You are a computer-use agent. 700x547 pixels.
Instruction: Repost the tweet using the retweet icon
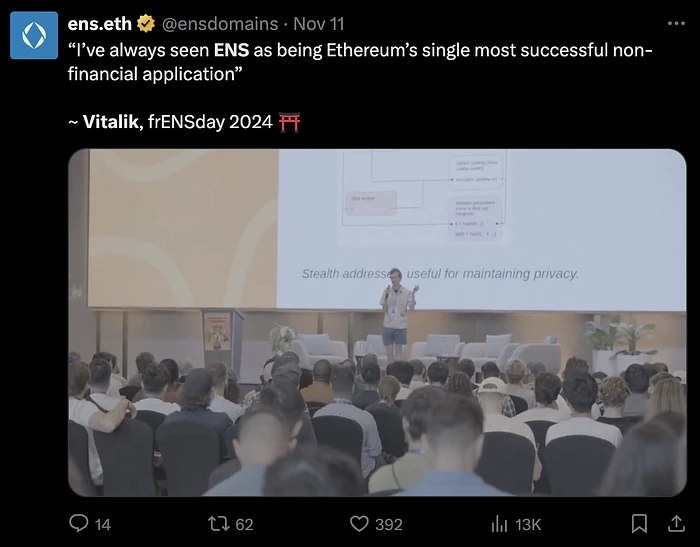click(215, 523)
